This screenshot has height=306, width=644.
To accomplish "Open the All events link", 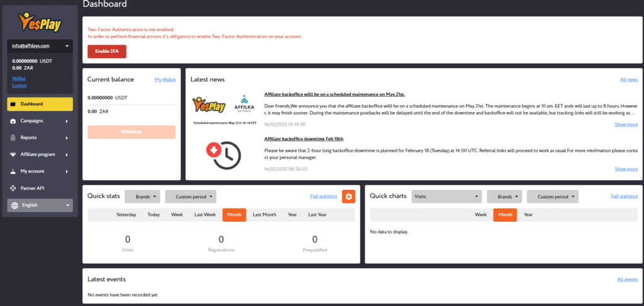I will point(628,280).
